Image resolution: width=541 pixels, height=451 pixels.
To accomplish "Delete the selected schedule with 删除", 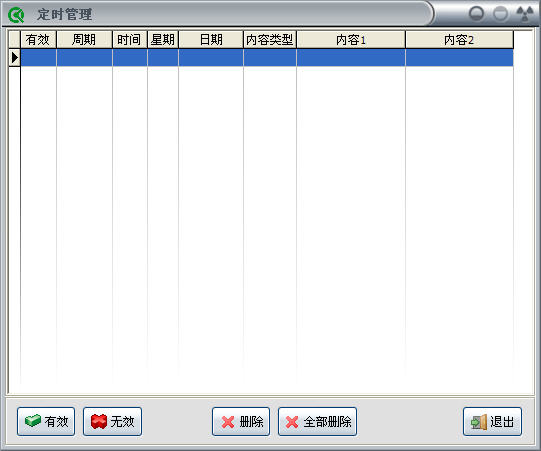I will click(x=241, y=421).
